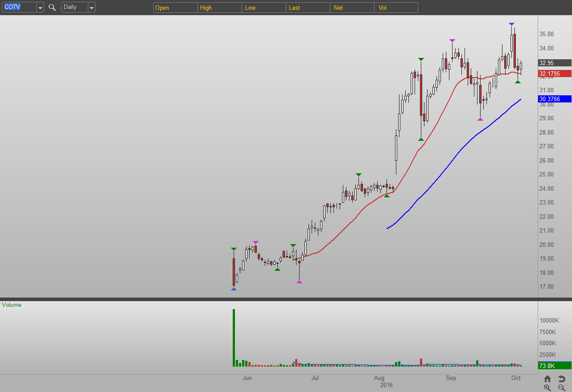Click the 2016 year label
The height and width of the screenshot is (392, 572).
coord(386,385)
